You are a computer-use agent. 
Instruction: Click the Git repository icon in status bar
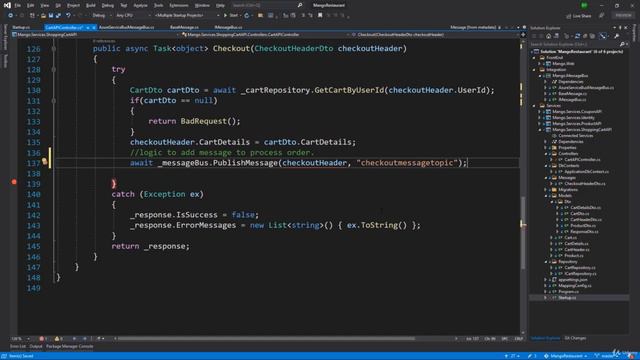click(546, 356)
